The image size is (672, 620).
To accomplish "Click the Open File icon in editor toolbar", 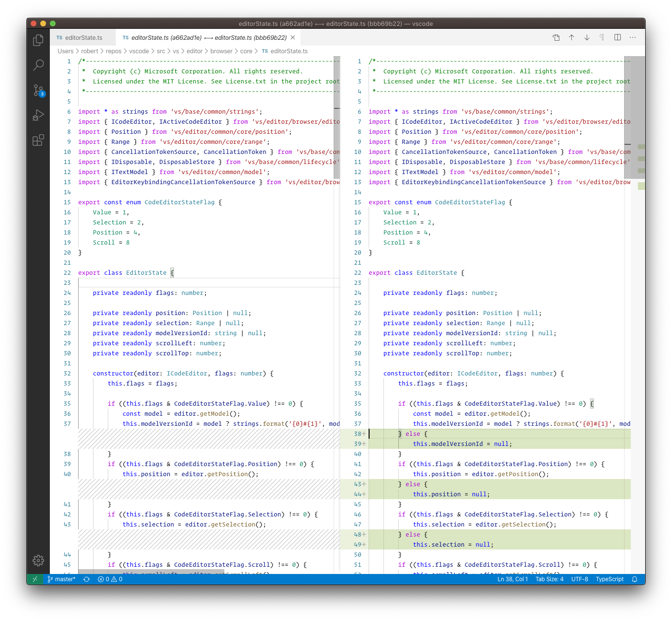I will [x=556, y=37].
